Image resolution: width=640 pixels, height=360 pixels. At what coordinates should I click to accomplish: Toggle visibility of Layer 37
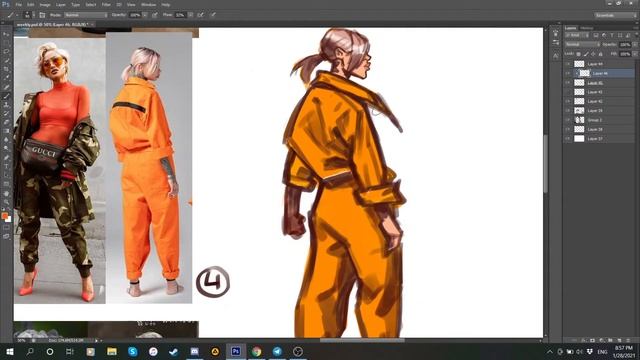tap(567, 139)
